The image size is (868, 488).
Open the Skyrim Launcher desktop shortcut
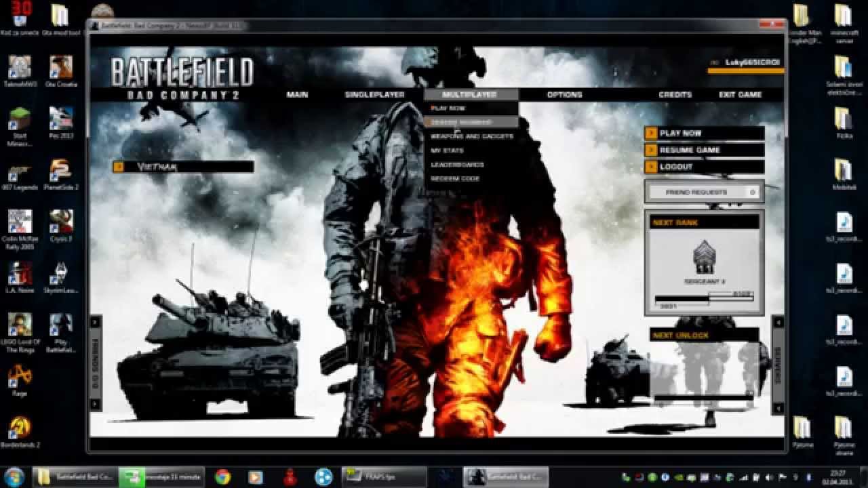pos(61,278)
